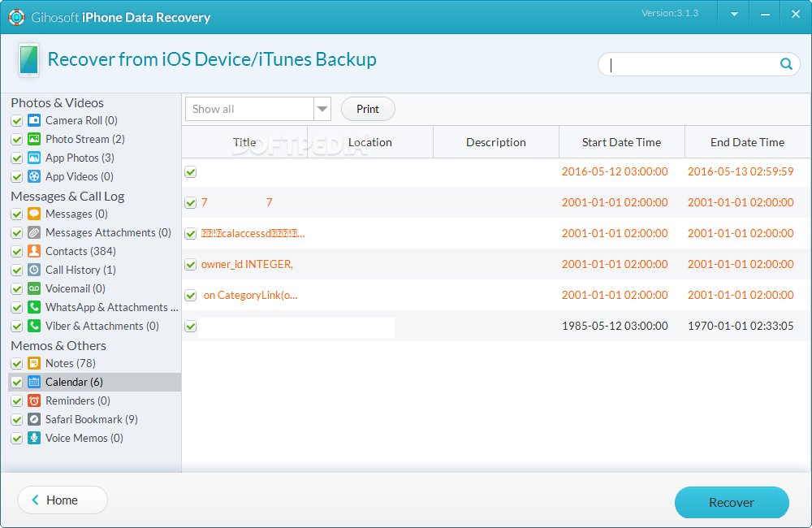Toggle the Contacts checkbox
Image resolution: width=812 pixels, height=528 pixels.
coord(16,251)
